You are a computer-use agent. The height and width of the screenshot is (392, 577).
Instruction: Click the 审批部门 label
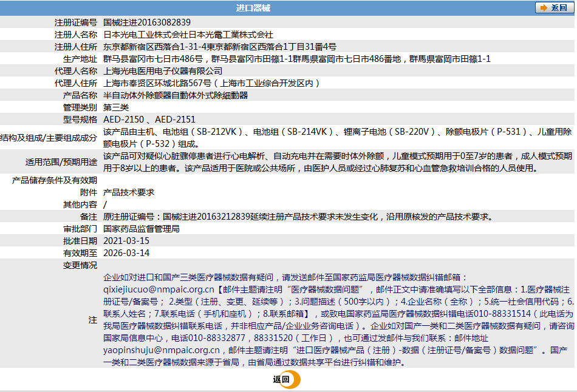coord(80,229)
